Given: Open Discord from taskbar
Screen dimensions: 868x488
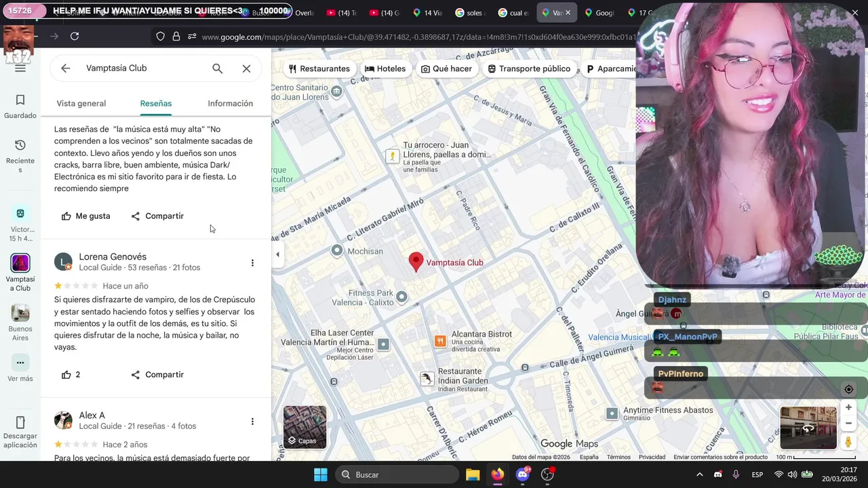Looking at the screenshot, I should tap(523, 474).
